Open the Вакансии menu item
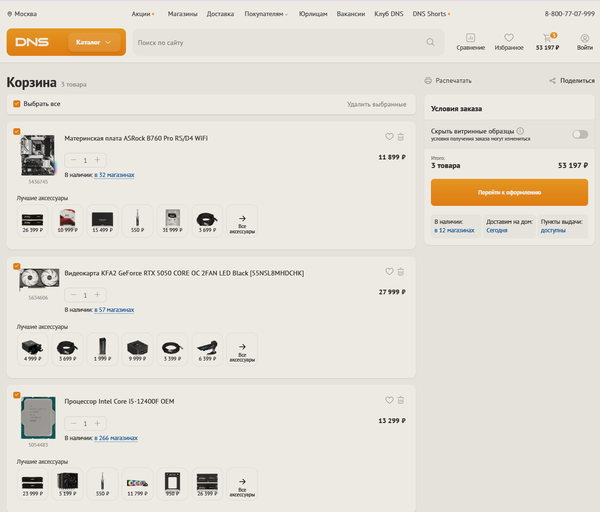Screen dimensions: 600x512 point(351,14)
